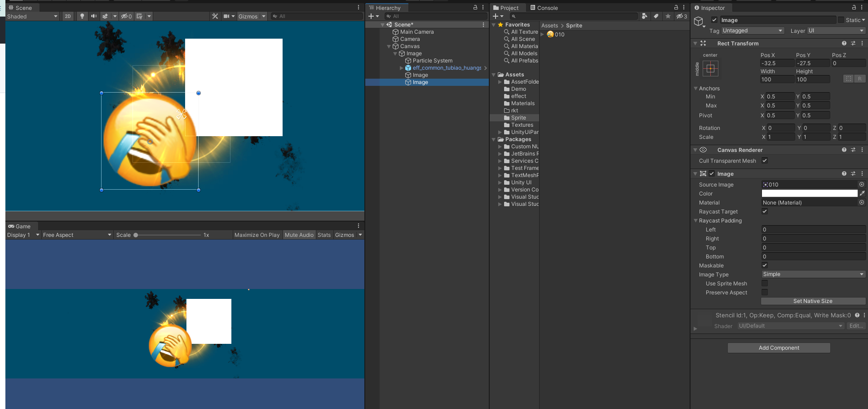Expand eff_common_tubiao_huangs hierarchy item

[402, 68]
